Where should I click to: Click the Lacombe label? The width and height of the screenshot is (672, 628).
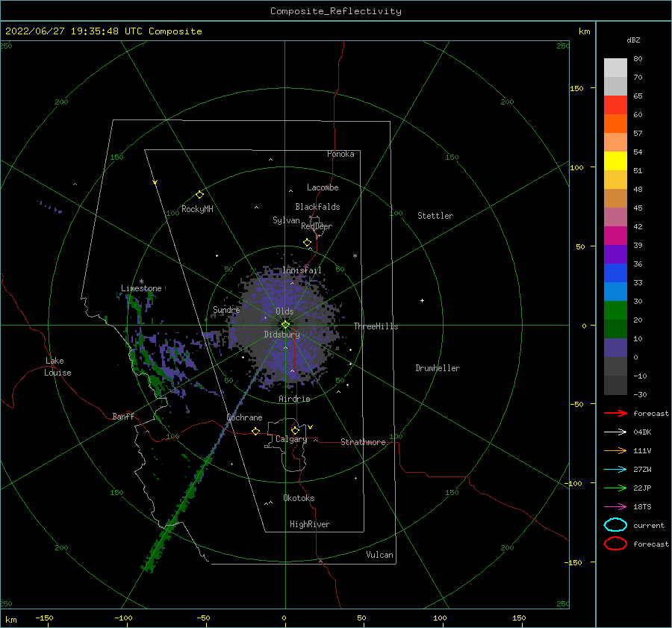[323, 187]
